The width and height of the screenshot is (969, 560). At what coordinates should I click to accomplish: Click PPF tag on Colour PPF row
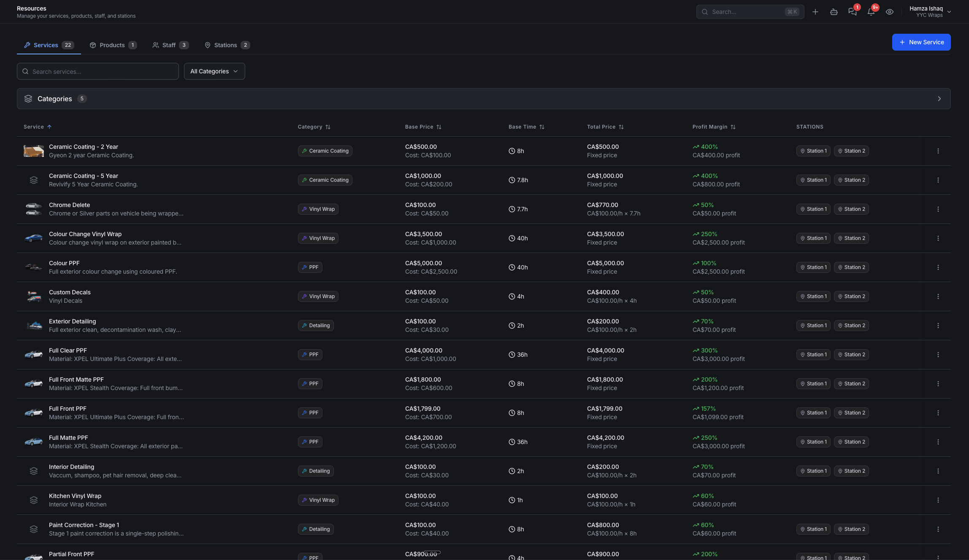pos(310,267)
